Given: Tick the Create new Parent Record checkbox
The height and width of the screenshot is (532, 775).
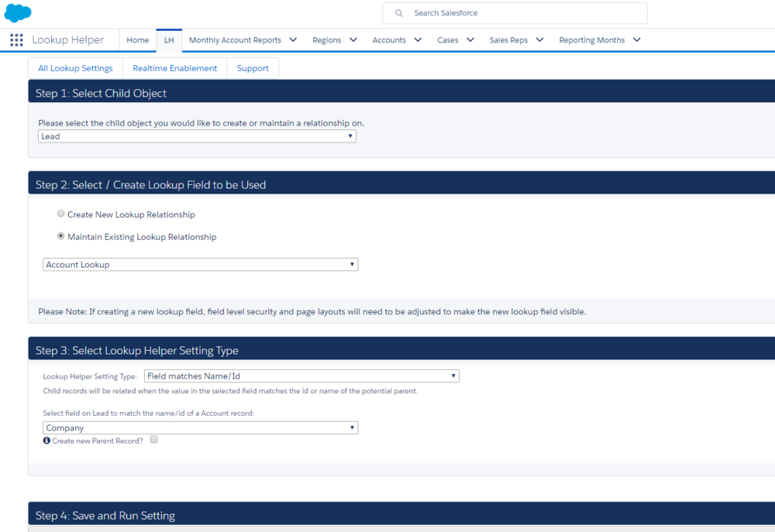Looking at the screenshot, I should click(153, 440).
